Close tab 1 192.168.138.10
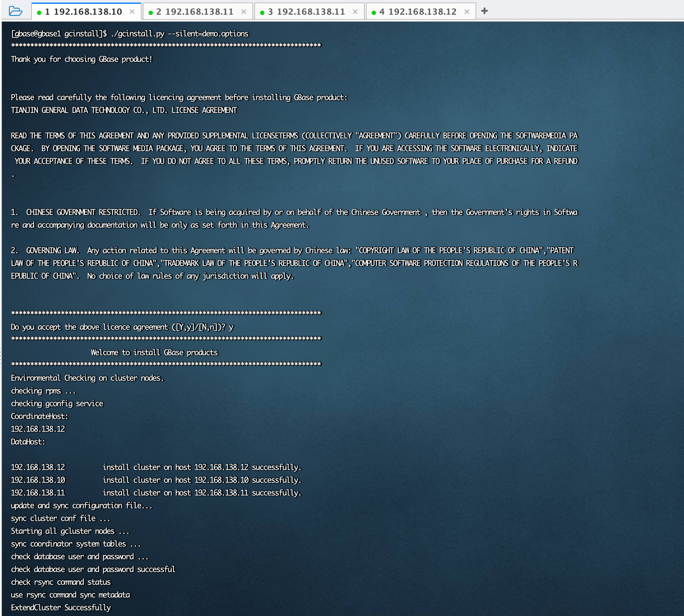This screenshot has height=616, width=684. point(132,11)
